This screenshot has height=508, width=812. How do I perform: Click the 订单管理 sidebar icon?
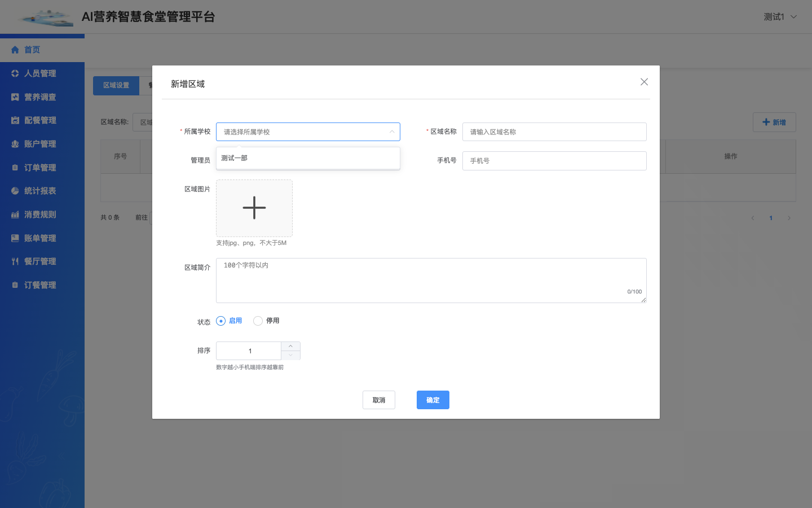(15, 168)
